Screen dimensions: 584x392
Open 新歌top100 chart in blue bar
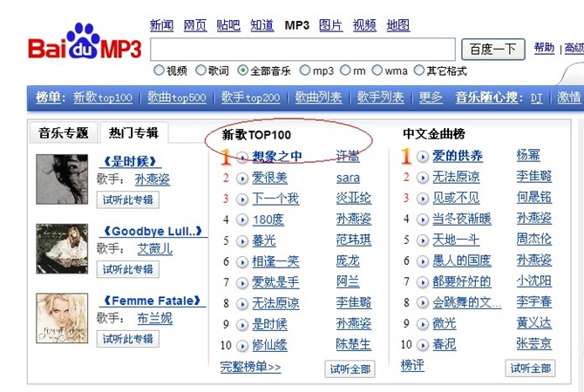point(103,98)
